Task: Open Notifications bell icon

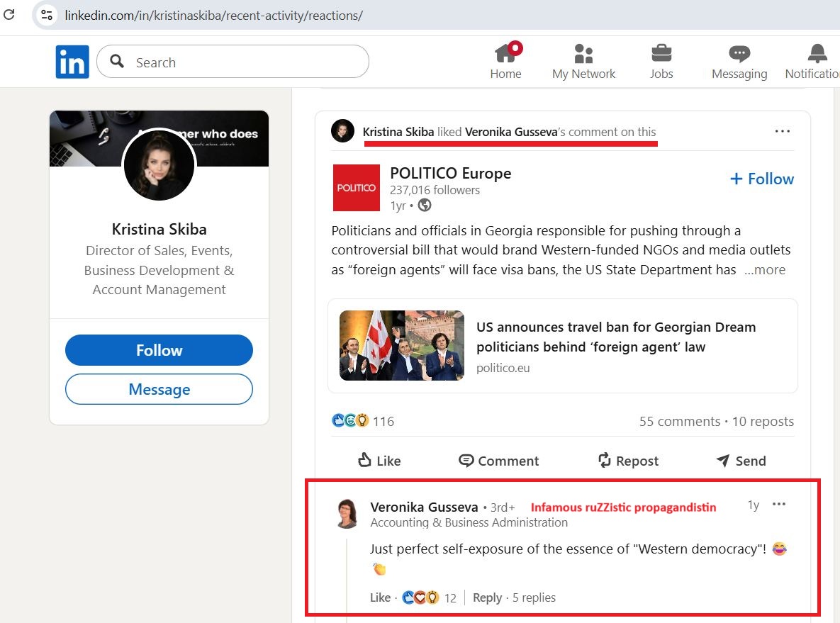Action: coord(817,54)
